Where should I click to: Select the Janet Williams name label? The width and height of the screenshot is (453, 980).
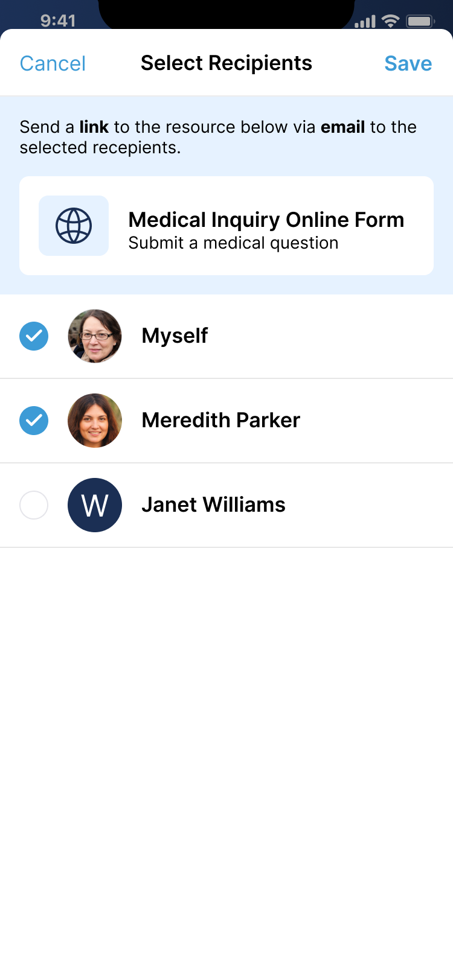[213, 504]
